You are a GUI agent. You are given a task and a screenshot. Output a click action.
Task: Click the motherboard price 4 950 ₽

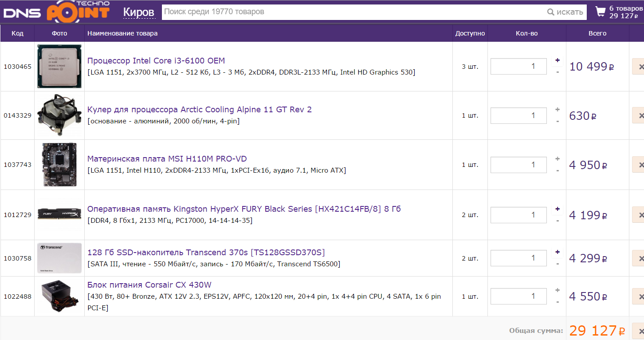[588, 165]
